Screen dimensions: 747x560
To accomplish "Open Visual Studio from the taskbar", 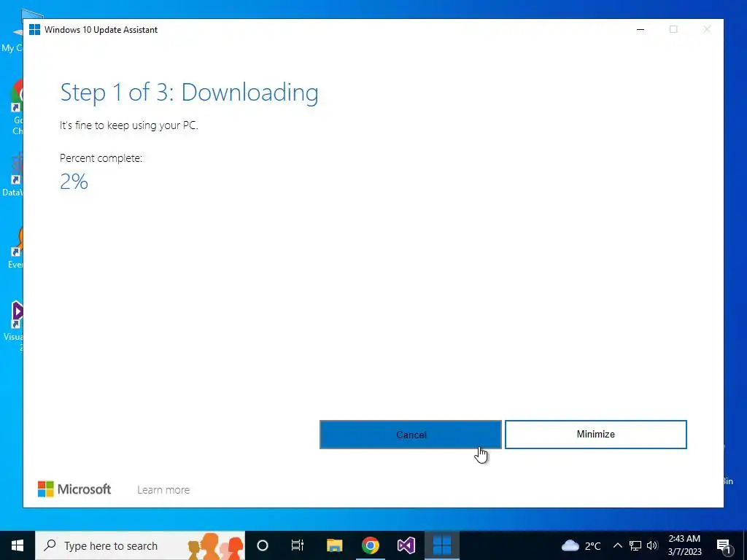I will pos(406,545).
